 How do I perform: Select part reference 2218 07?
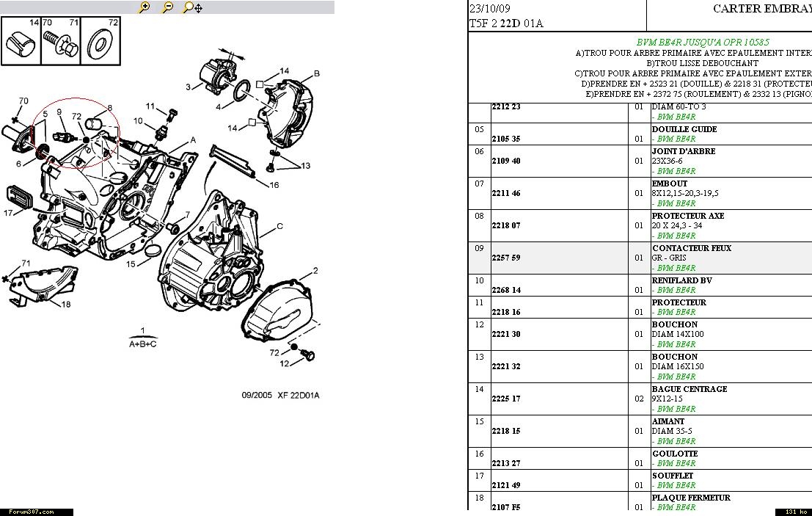(x=506, y=225)
